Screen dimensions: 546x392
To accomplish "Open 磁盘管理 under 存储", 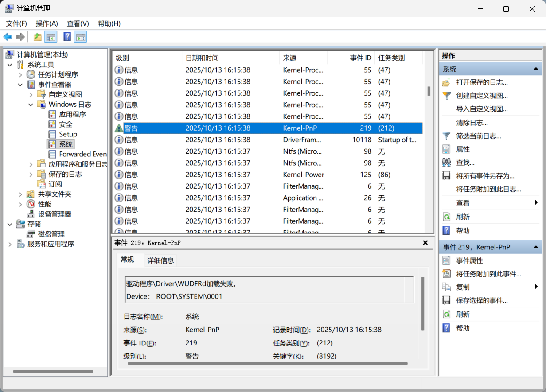I will (x=51, y=234).
